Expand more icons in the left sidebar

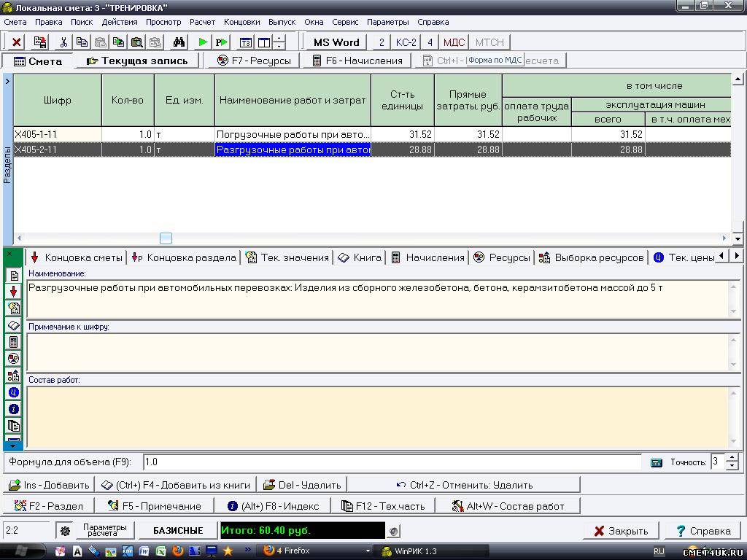pos(13,445)
